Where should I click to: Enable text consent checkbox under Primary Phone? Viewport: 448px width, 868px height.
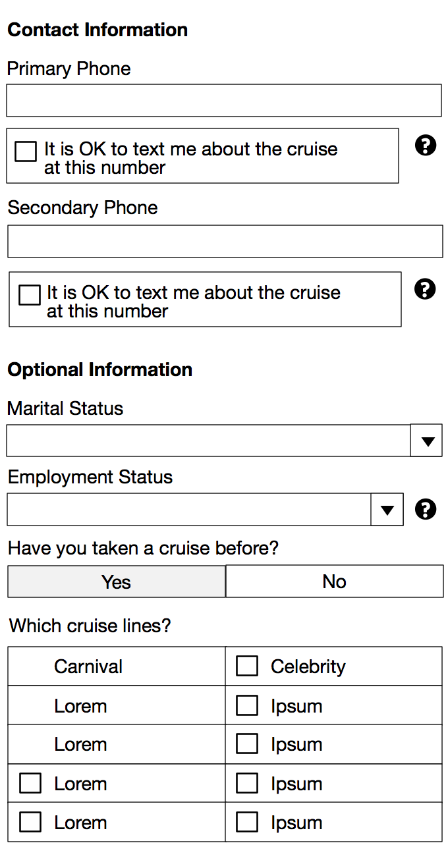(x=26, y=151)
